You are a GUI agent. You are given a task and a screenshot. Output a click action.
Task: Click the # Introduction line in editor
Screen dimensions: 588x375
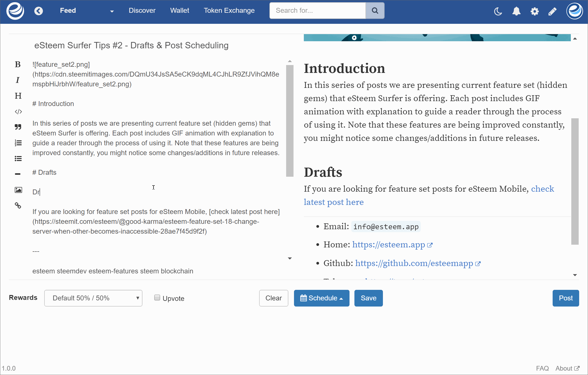pos(53,104)
